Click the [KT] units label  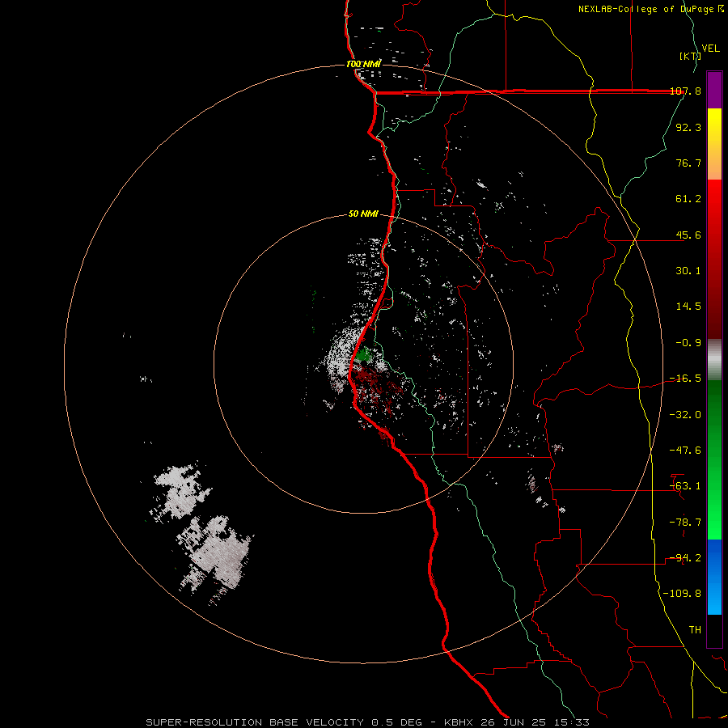coord(691,56)
